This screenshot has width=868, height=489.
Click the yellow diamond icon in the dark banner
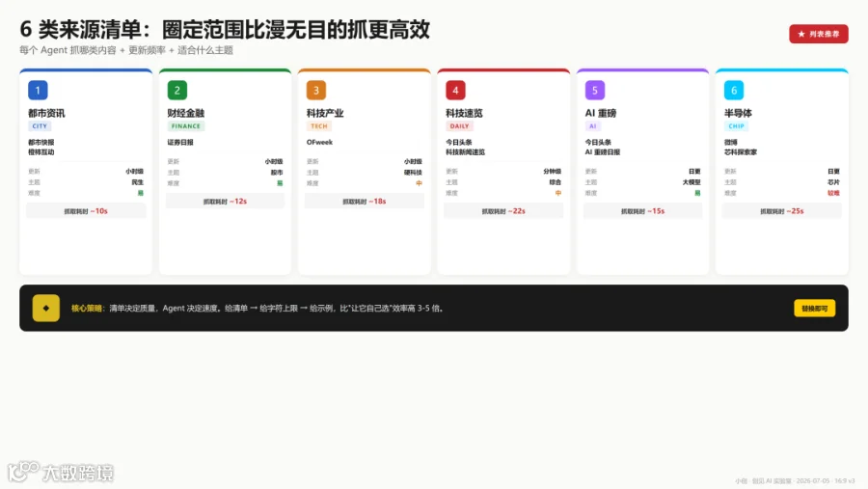[x=46, y=308]
